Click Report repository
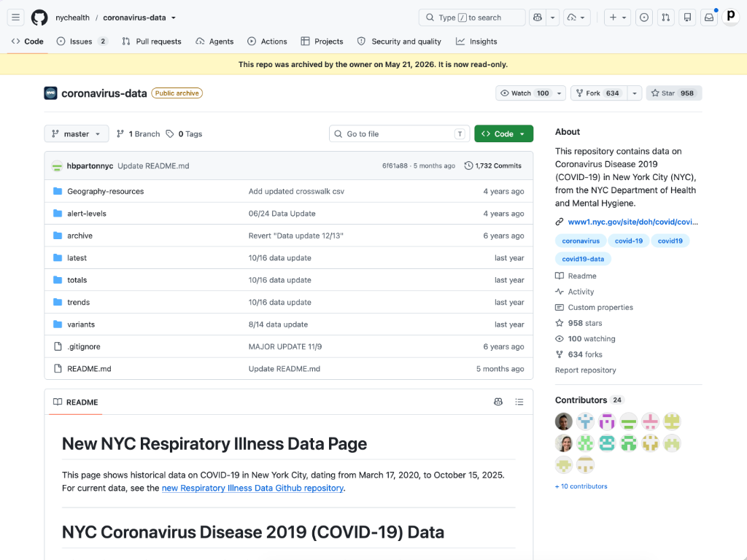The width and height of the screenshot is (747, 560). point(586,370)
